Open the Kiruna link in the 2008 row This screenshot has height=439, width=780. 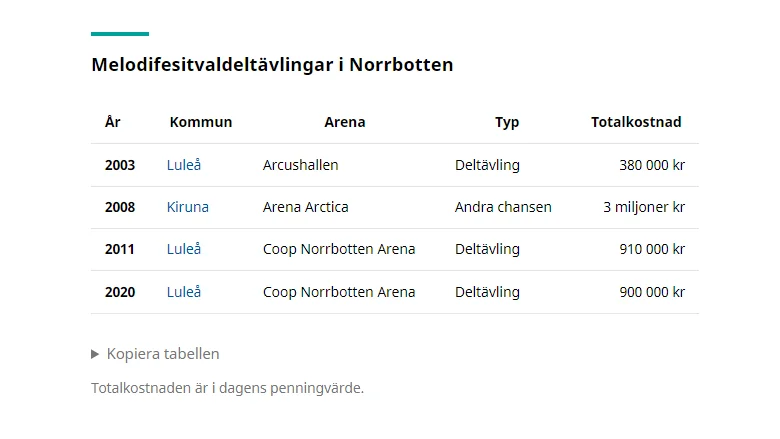tap(188, 207)
